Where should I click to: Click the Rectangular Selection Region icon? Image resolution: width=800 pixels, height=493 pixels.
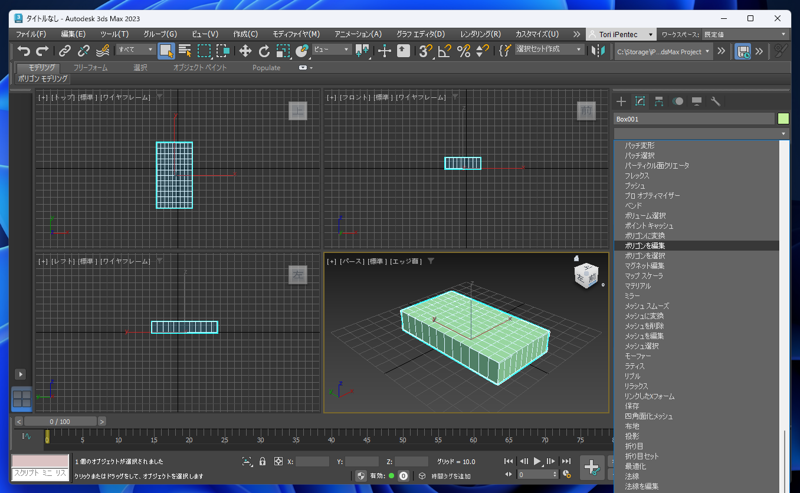204,51
